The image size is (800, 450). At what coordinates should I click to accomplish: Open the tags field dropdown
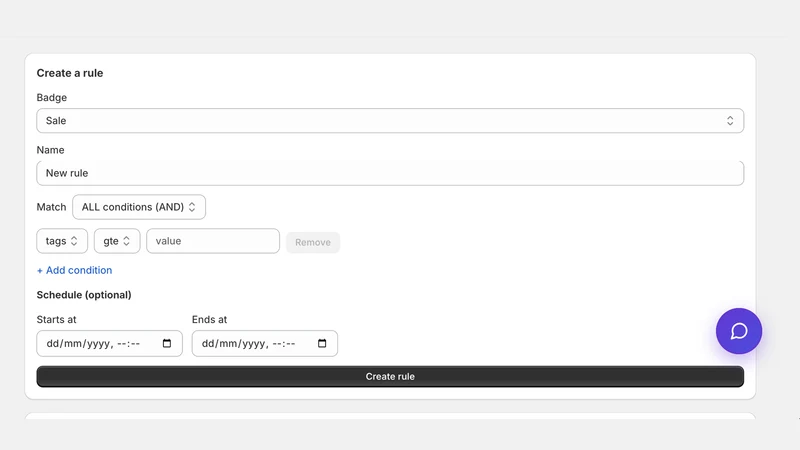tap(62, 241)
